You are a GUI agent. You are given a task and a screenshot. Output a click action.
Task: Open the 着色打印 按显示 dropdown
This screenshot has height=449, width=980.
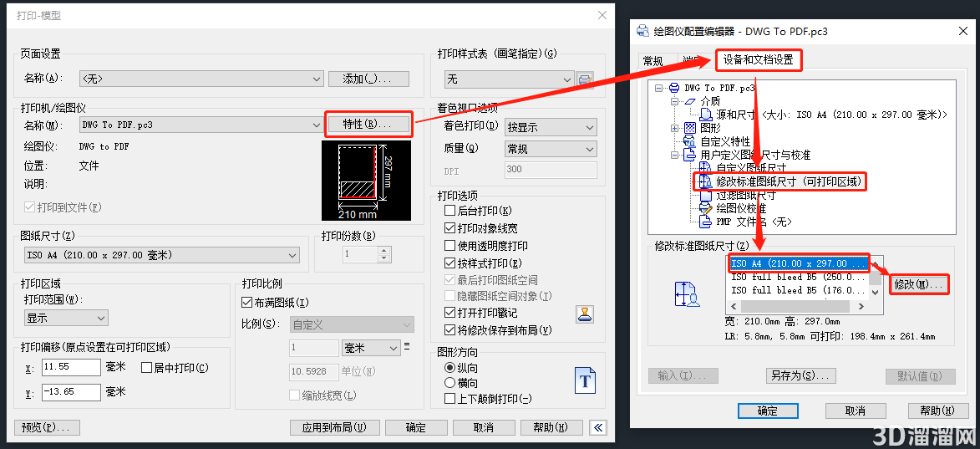(x=551, y=128)
